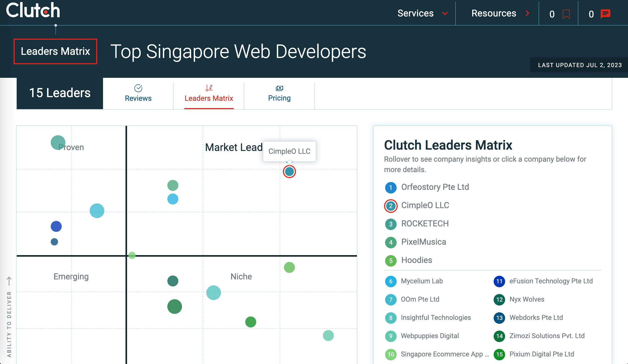628x364 pixels.
Task: Click number 6 badge for Mycelium Lab
Action: (391, 281)
